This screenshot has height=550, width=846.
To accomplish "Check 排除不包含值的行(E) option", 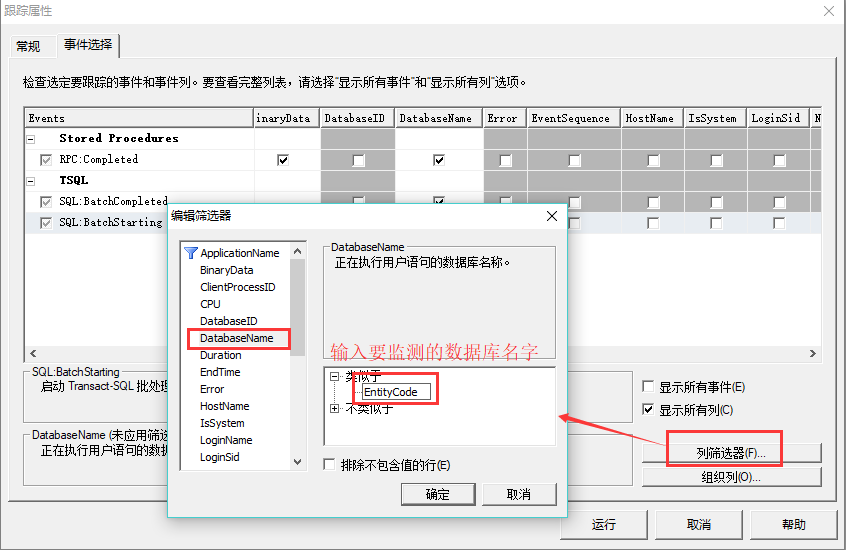I will click(329, 464).
